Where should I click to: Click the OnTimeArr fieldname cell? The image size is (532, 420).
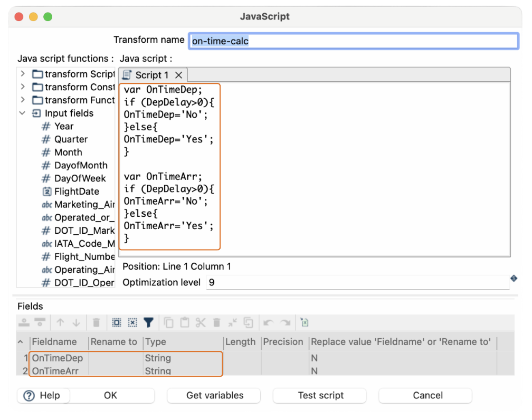pos(59,370)
